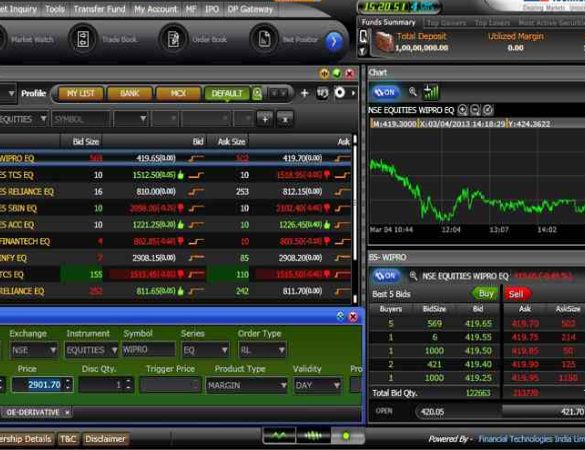Open the IPO menu
585x450 pixels.
pyautogui.click(x=212, y=9)
